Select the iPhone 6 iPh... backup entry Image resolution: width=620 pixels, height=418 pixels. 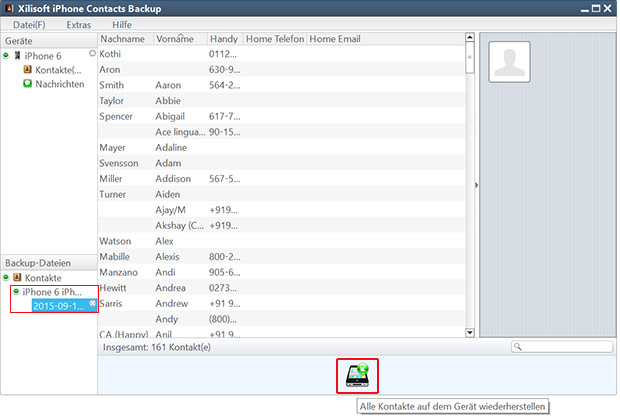point(52,292)
